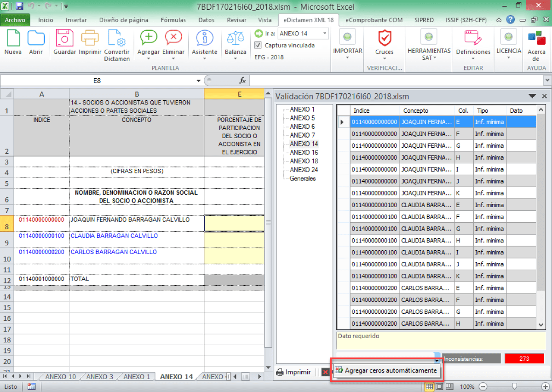Open Excel Help question mark
The height and width of the screenshot is (392, 552).
(x=510, y=20)
